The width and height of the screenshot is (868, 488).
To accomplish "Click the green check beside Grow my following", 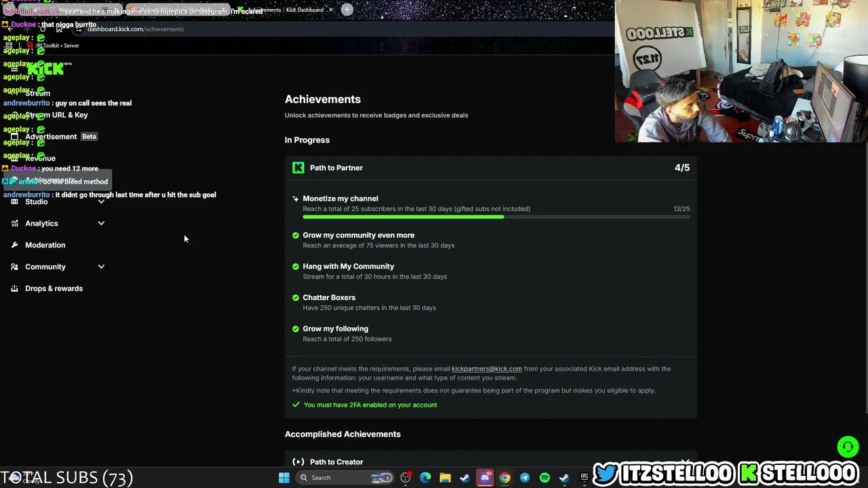I will click(x=296, y=329).
